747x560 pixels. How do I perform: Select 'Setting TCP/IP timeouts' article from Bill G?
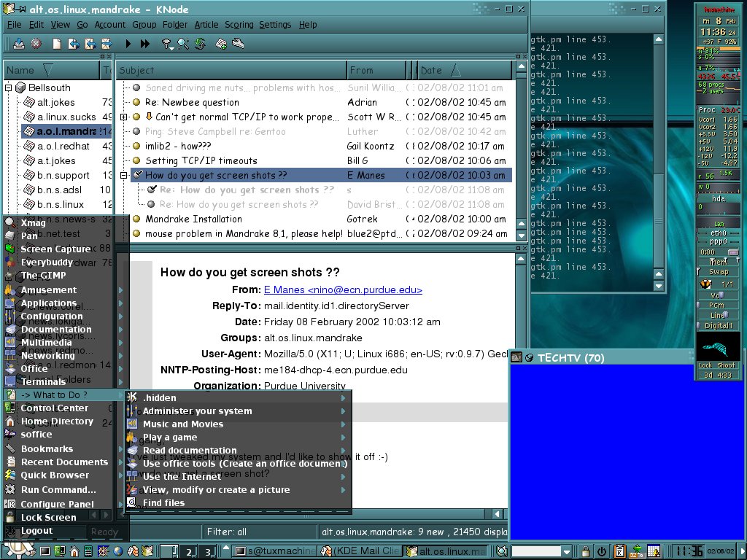tap(201, 160)
